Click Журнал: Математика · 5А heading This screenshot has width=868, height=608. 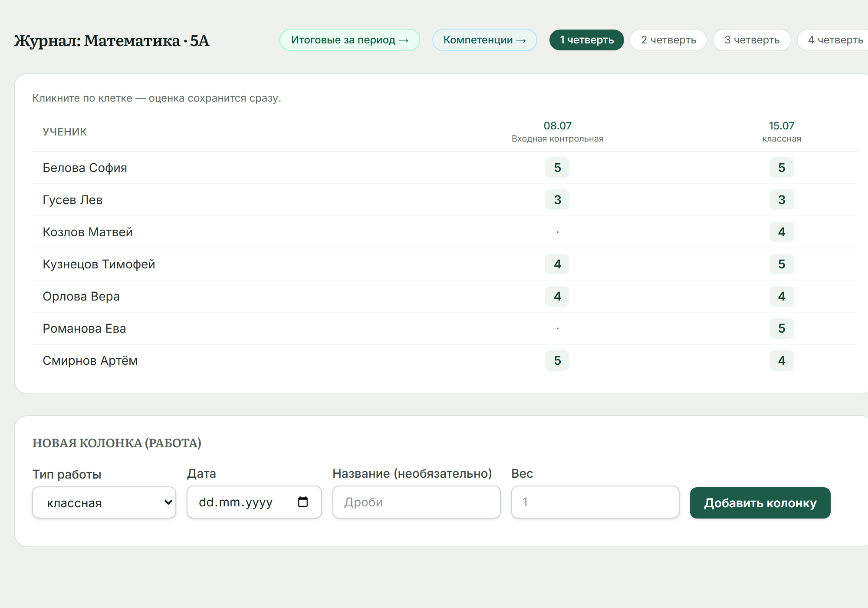pyautogui.click(x=112, y=41)
